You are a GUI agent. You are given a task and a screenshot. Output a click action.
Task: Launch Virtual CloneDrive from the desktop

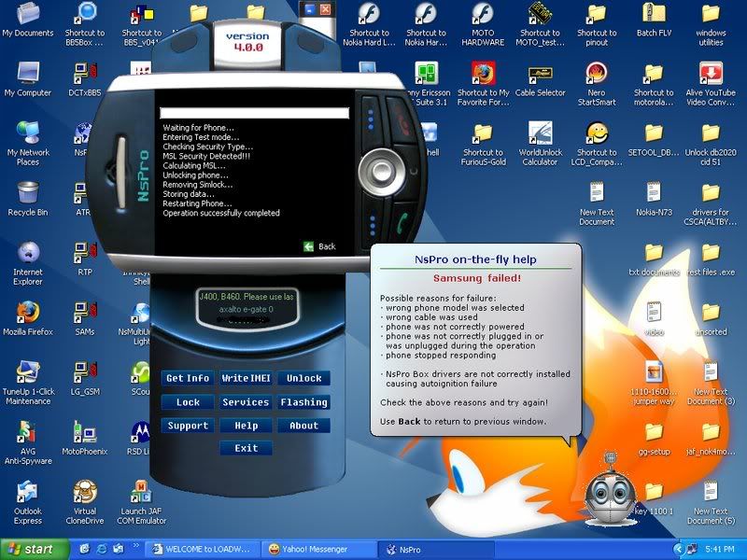coord(85,502)
